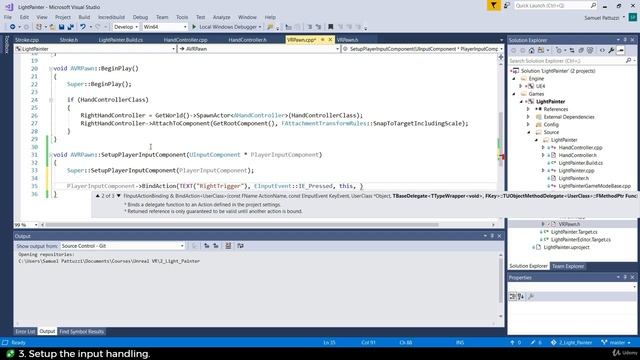Open the Analyze menu

coord(221,17)
